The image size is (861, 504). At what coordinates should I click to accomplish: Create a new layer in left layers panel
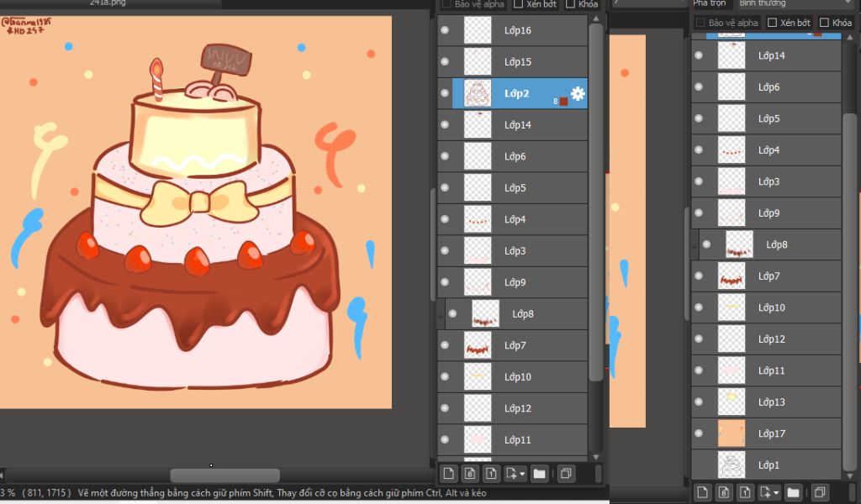tap(449, 473)
